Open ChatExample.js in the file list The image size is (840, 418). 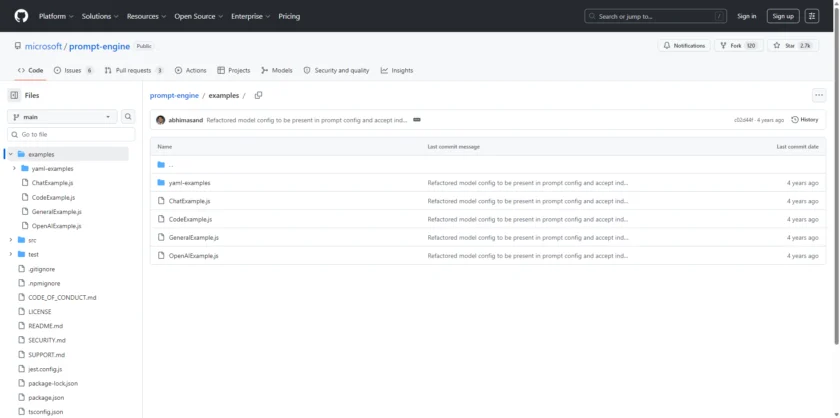[190, 201]
